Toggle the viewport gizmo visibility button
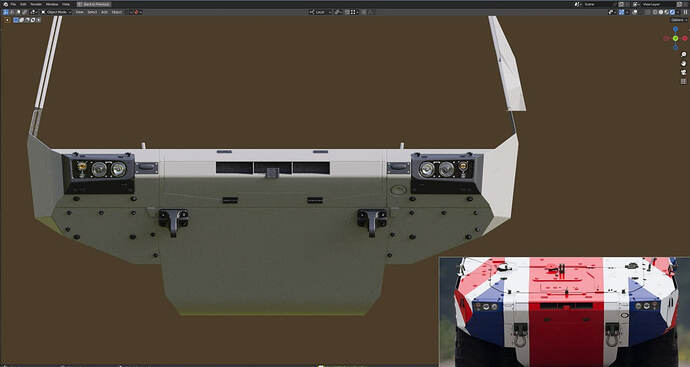 click(621, 12)
